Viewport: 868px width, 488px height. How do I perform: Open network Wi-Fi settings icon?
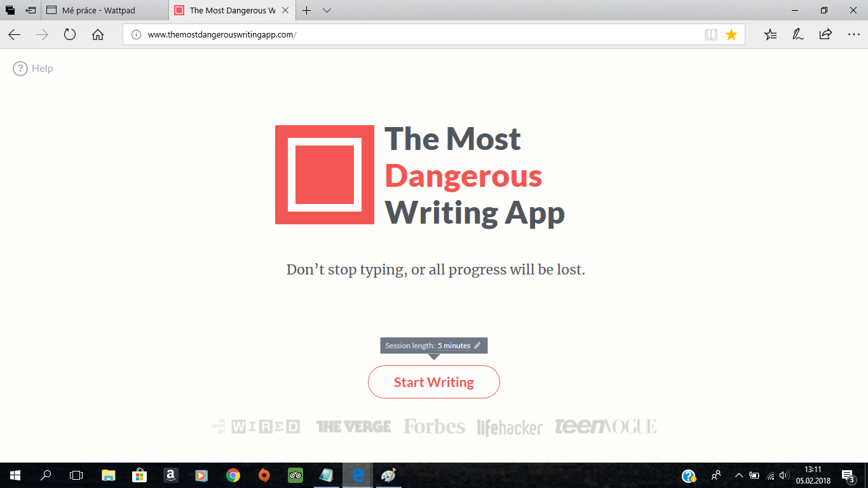point(771,475)
